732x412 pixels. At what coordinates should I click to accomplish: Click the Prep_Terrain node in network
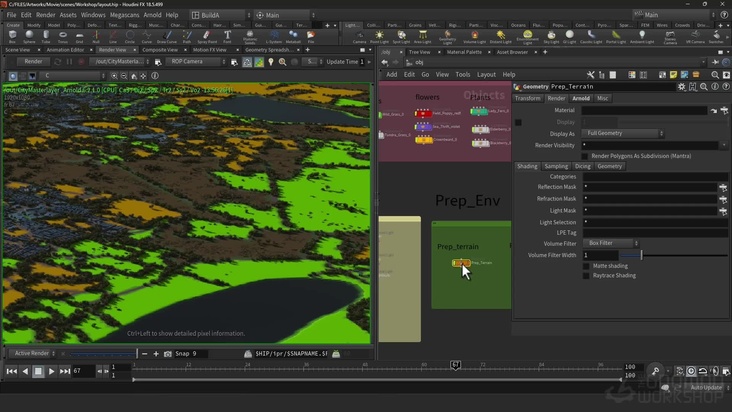[x=461, y=263]
